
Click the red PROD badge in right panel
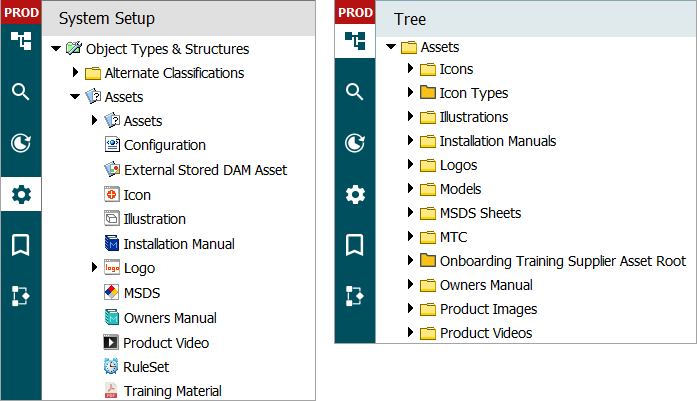click(354, 11)
